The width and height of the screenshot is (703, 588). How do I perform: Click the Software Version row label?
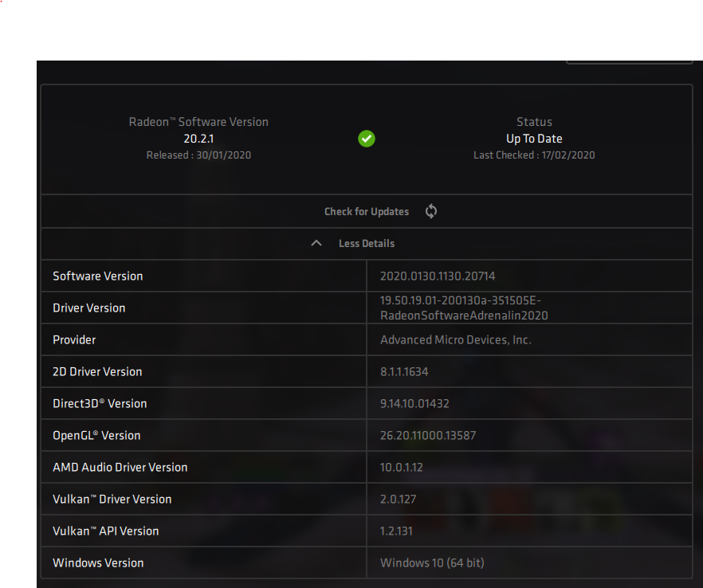98,276
